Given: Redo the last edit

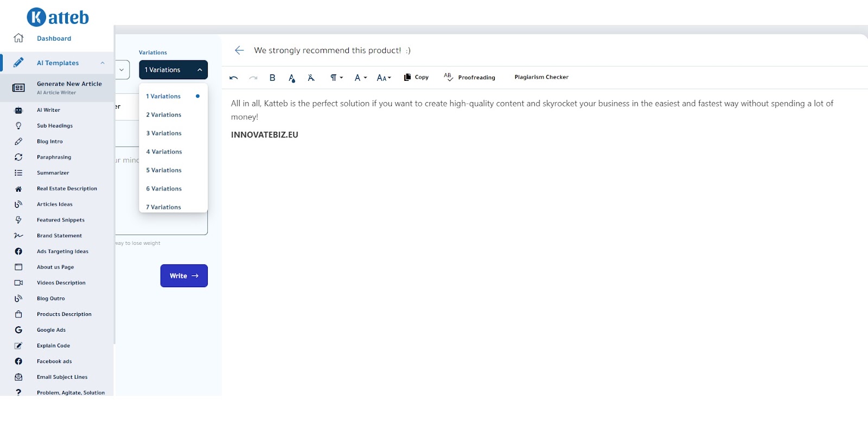Looking at the screenshot, I should [x=253, y=78].
